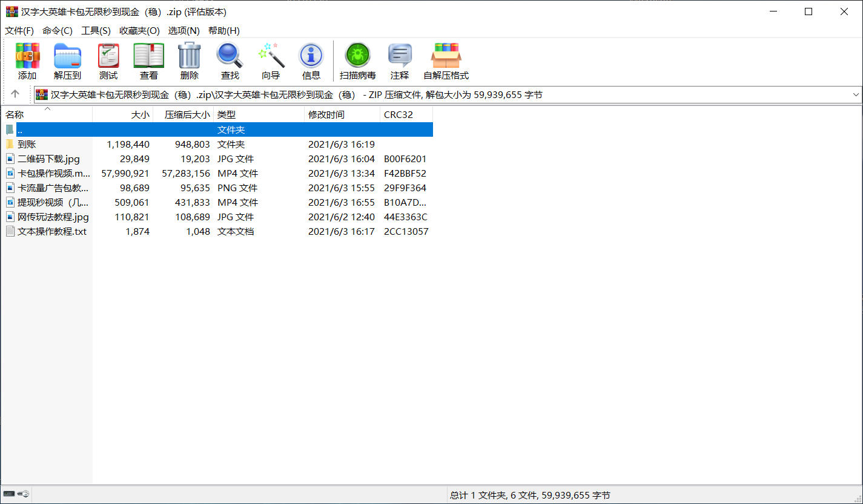
Task: Select the file 二维码下载.jpg
Action: [x=48, y=159]
